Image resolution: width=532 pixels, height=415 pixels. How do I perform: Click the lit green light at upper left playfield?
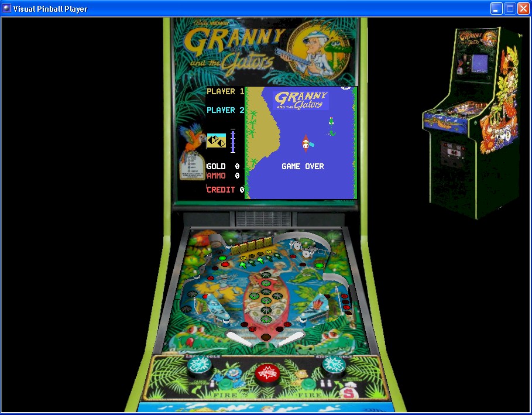click(222, 258)
